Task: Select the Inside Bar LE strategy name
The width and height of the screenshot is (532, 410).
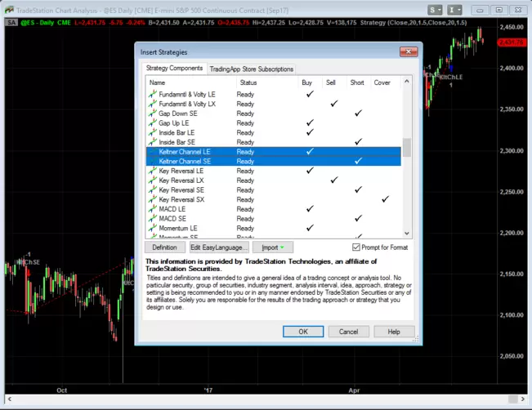Action: pos(177,132)
